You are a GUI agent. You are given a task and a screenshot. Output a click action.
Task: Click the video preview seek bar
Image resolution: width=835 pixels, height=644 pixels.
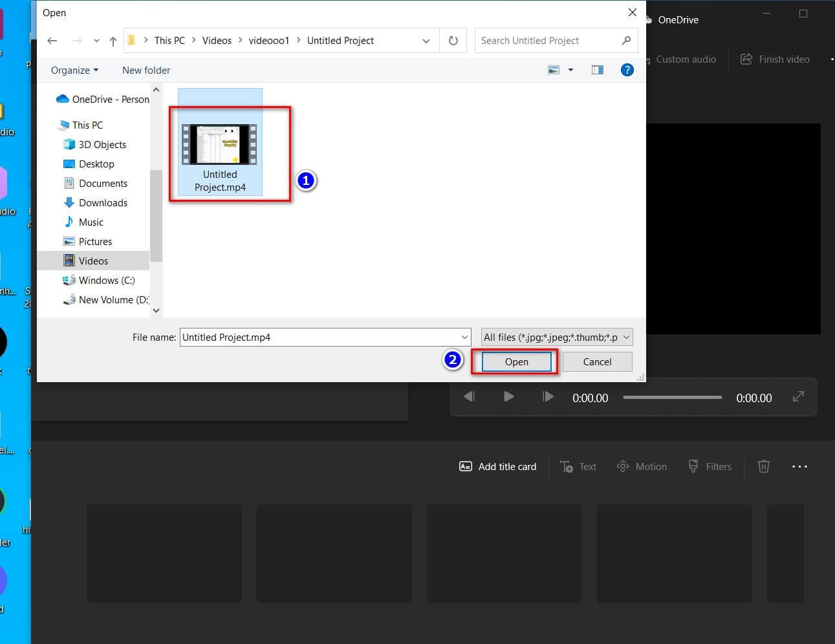(x=672, y=398)
